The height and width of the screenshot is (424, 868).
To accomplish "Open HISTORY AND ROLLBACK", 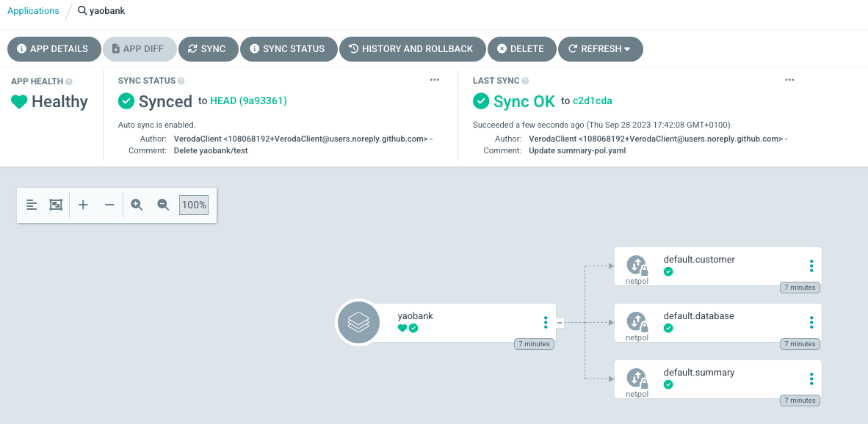I will (412, 48).
